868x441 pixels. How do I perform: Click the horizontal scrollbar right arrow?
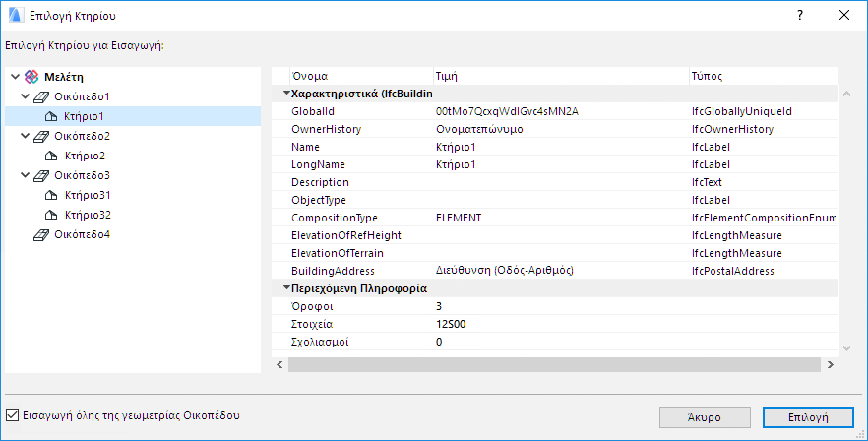click(830, 364)
